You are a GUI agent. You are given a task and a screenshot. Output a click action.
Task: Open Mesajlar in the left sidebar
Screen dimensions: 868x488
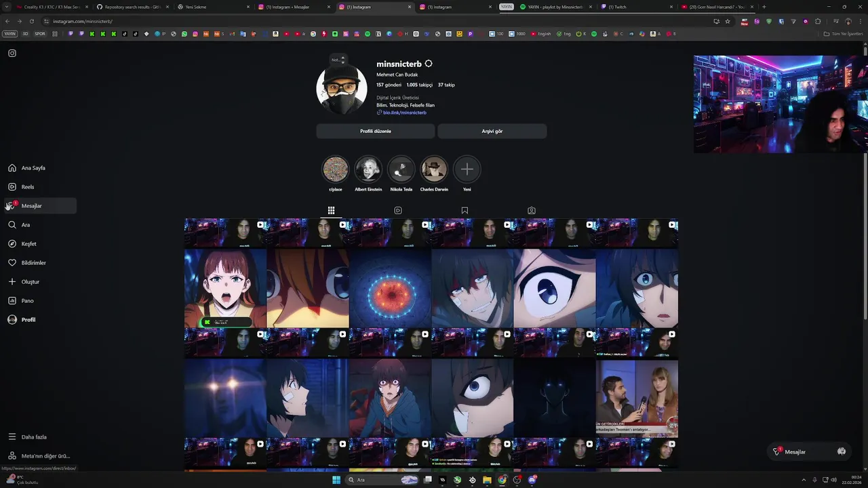coord(39,206)
